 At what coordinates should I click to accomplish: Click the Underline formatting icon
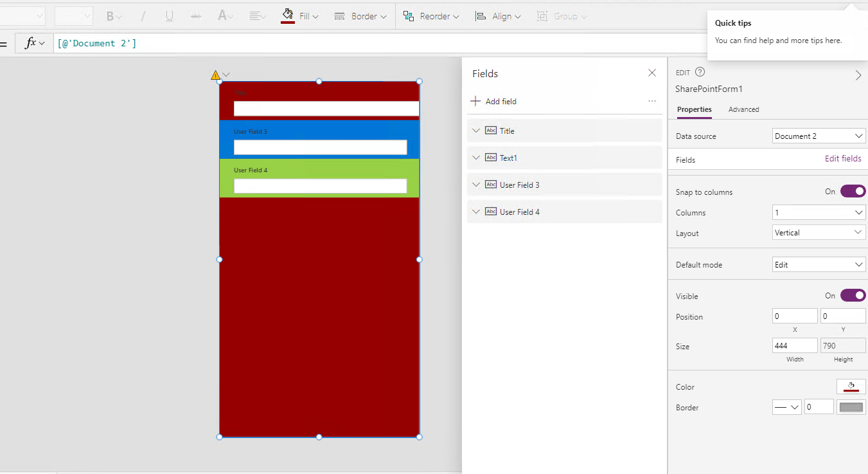click(x=169, y=16)
